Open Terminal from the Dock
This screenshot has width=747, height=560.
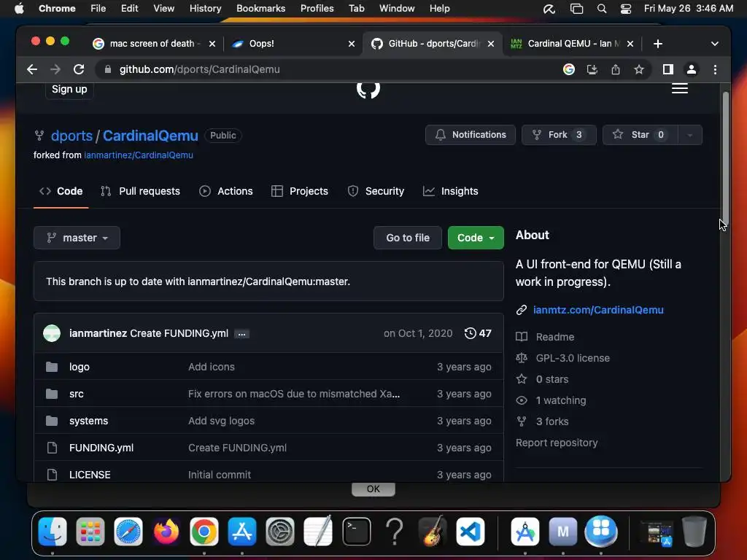pyautogui.click(x=356, y=531)
